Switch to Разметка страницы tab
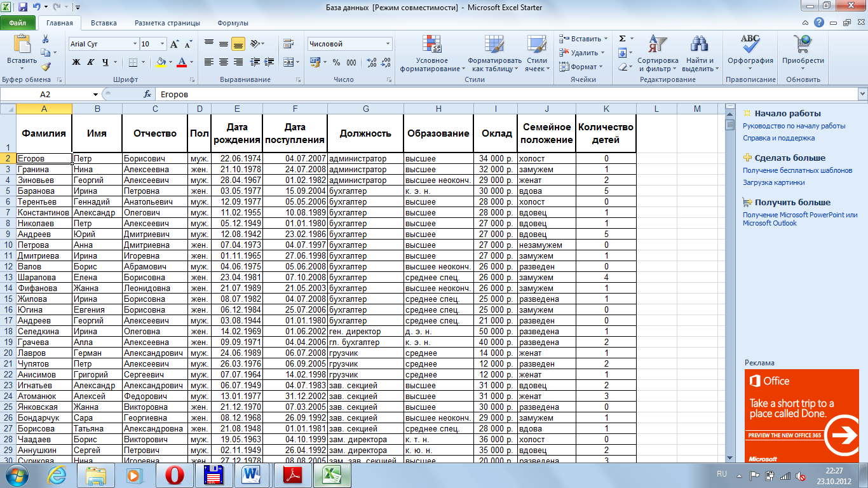 [x=167, y=23]
